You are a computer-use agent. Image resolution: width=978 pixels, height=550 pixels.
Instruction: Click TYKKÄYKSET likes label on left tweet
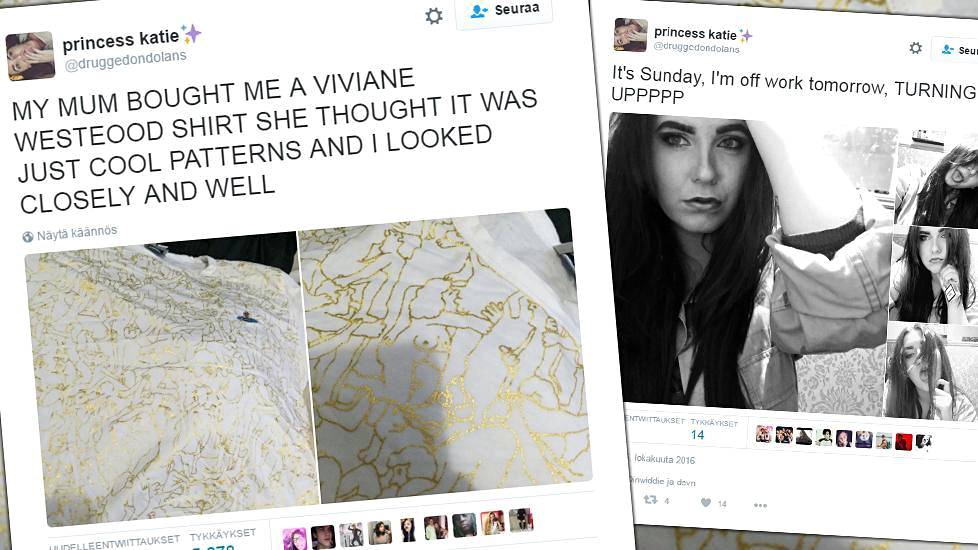pos(223,535)
